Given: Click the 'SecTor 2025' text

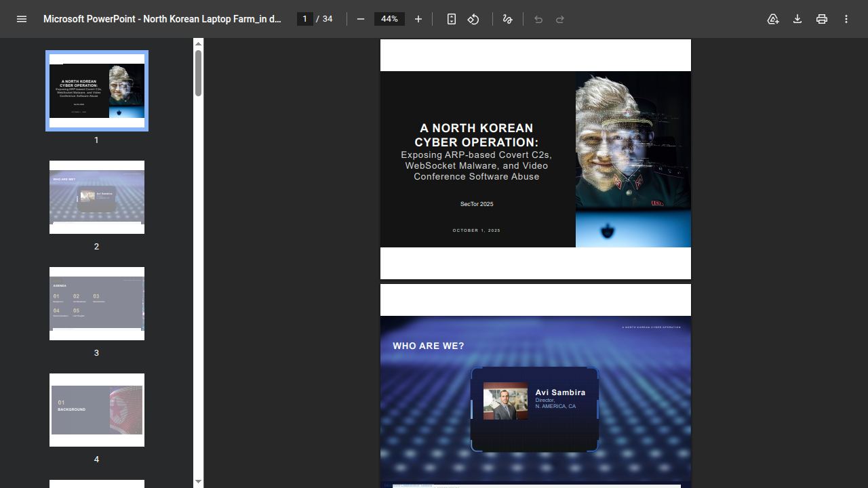Looking at the screenshot, I should tap(477, 204).
